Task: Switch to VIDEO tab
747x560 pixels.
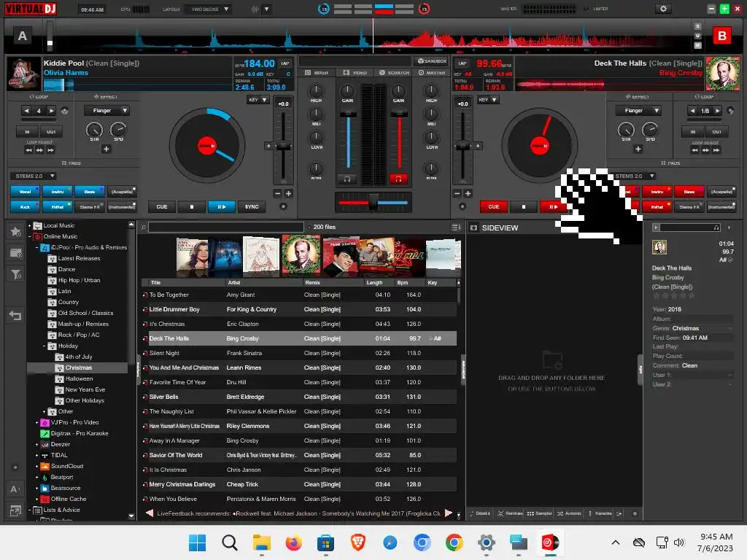Action: [355, 73]
